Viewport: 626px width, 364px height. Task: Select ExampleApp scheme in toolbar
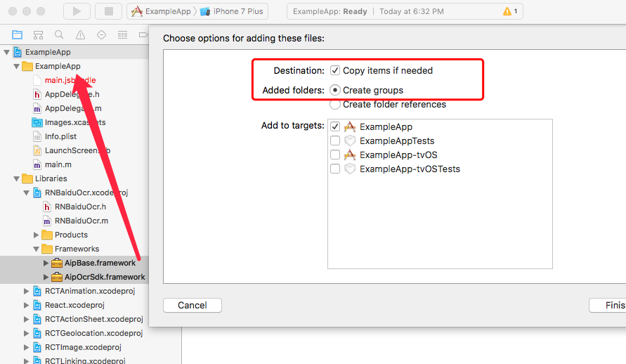162,11
